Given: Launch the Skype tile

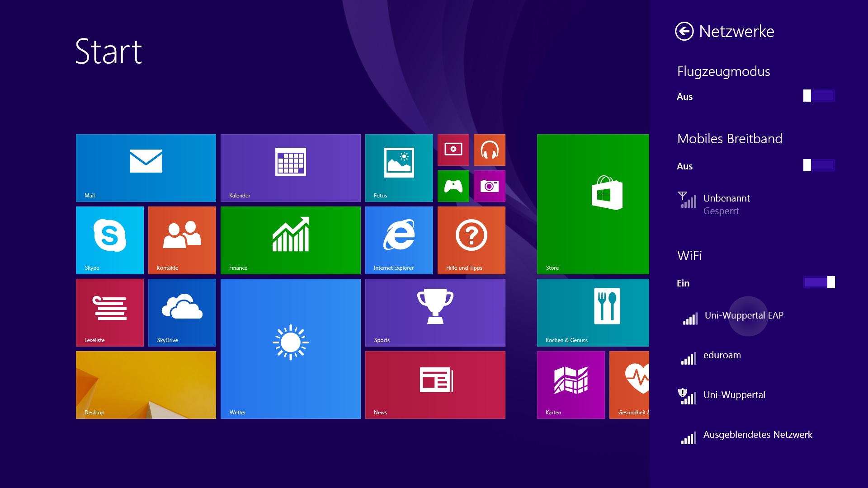Looking at the screenshot, I should [x=110, y=240].
